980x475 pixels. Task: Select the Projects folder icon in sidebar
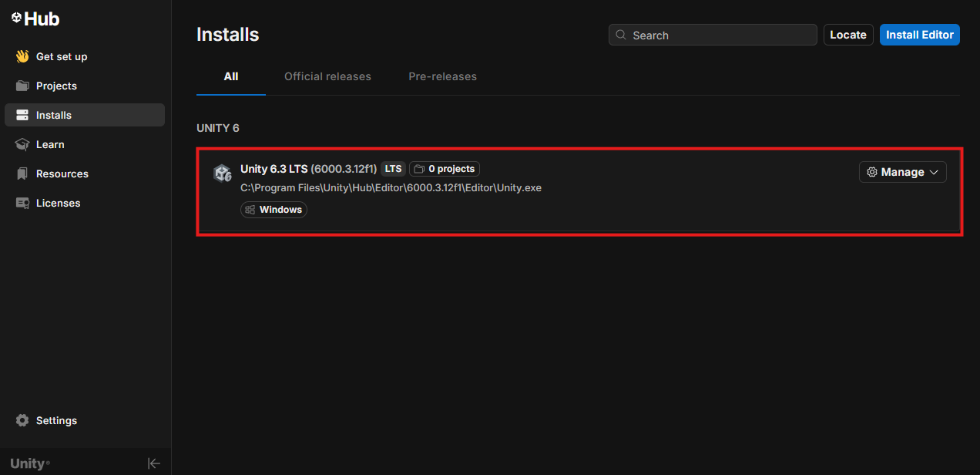point(22,86)
